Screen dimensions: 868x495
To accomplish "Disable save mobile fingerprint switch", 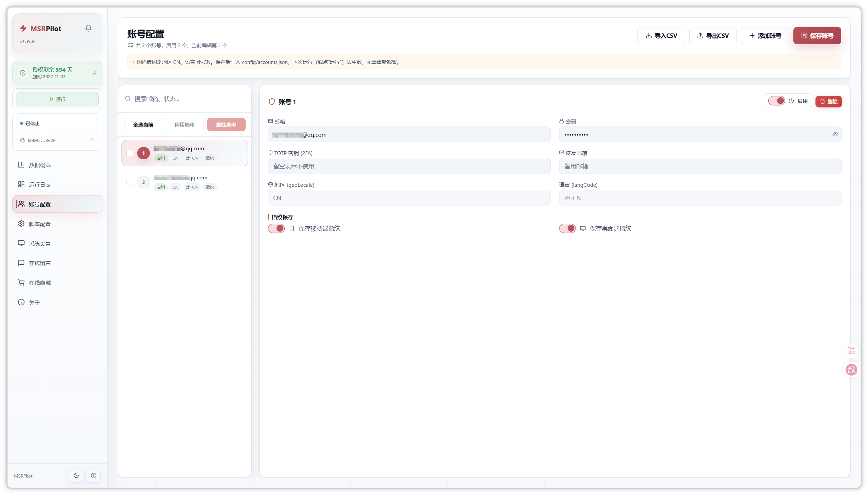I will 276,229.
